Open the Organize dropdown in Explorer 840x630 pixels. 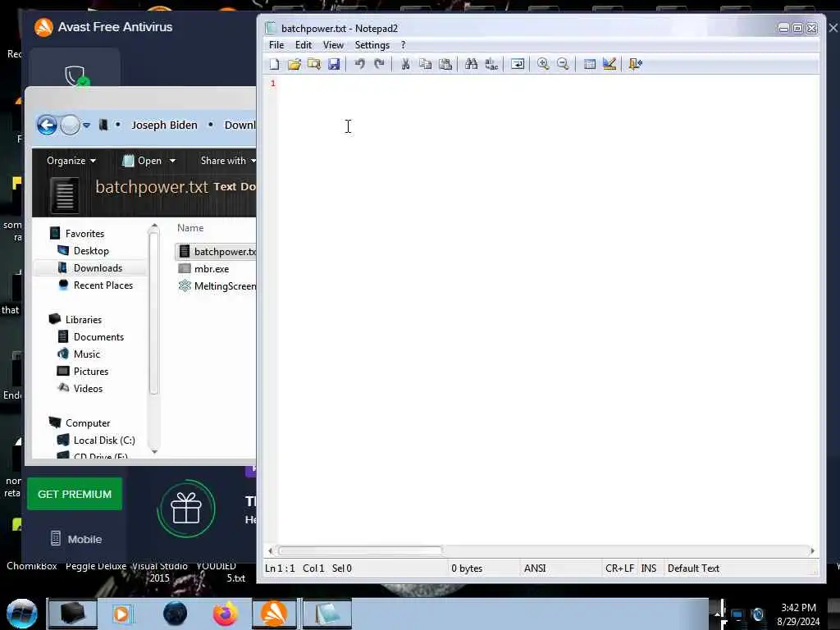(x=71, y=161)
